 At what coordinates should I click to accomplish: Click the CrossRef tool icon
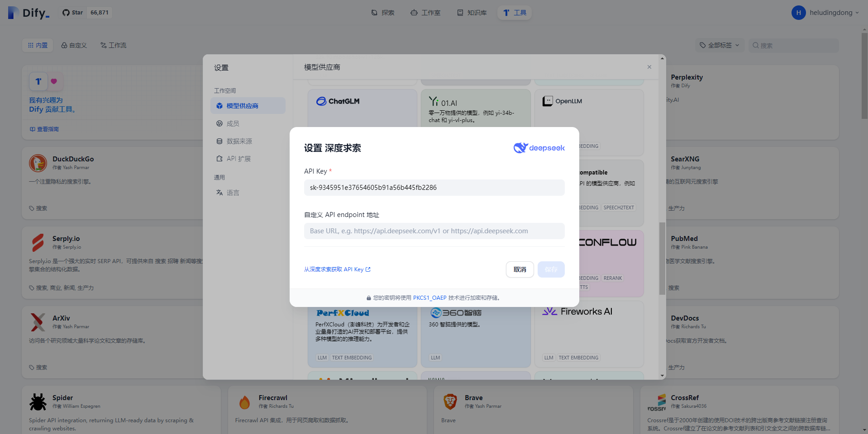click(x=657, y=402)
